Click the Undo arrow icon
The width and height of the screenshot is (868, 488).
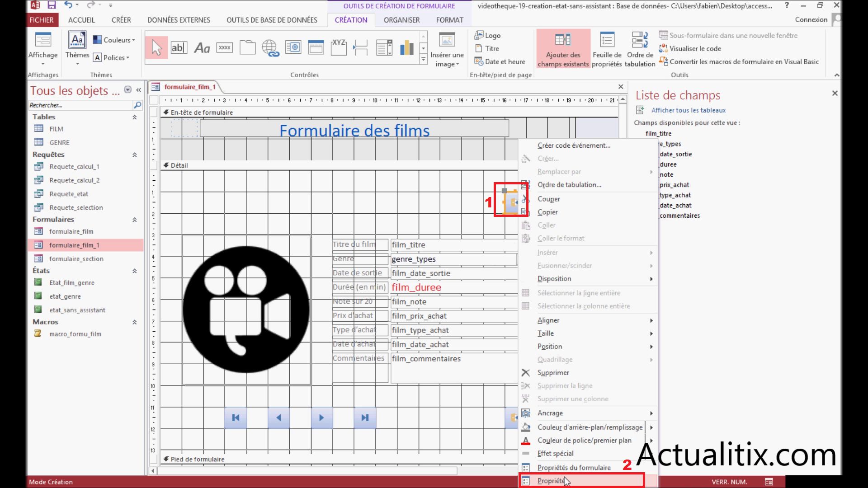tap(68, 5)
